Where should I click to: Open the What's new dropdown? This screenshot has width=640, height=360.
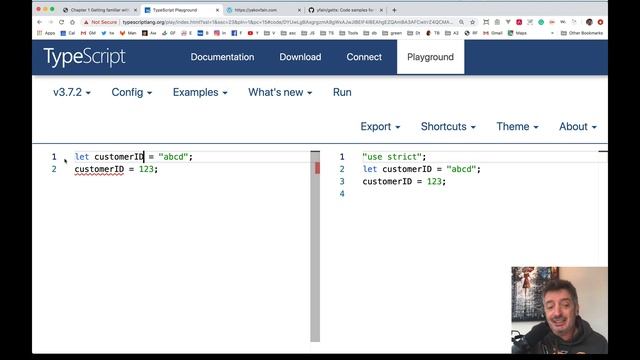[x=280, y=92]
